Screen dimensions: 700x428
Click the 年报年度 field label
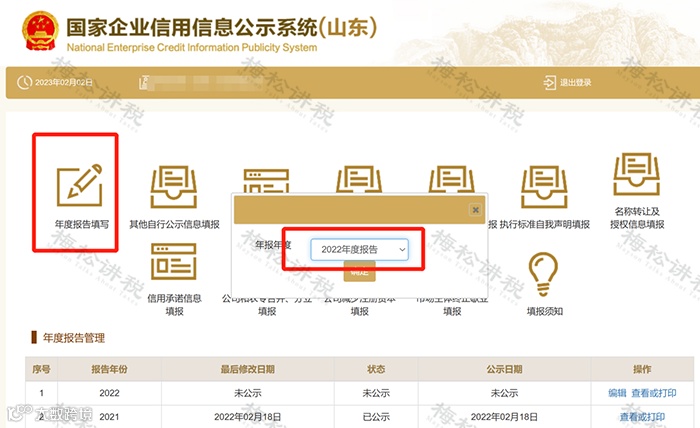273,245
